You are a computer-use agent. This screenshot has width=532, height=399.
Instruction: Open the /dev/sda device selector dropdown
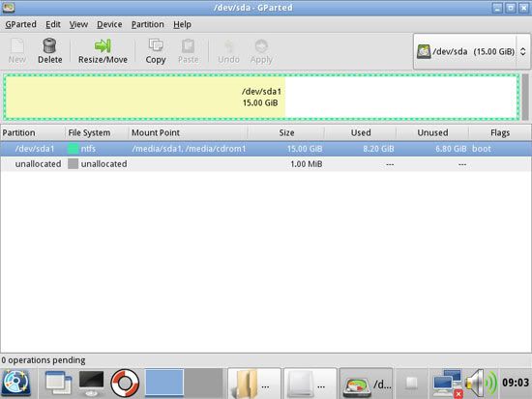click(x=472, y=51)
